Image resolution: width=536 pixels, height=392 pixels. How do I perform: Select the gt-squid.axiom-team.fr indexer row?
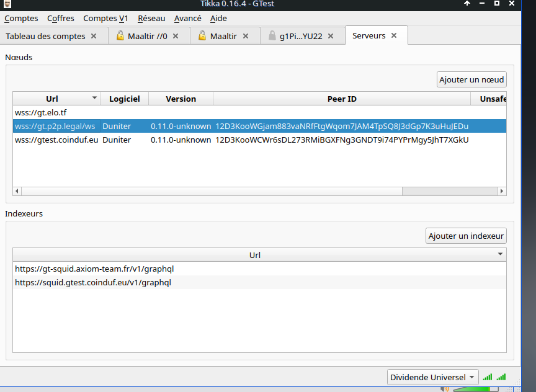pos(259,269)
